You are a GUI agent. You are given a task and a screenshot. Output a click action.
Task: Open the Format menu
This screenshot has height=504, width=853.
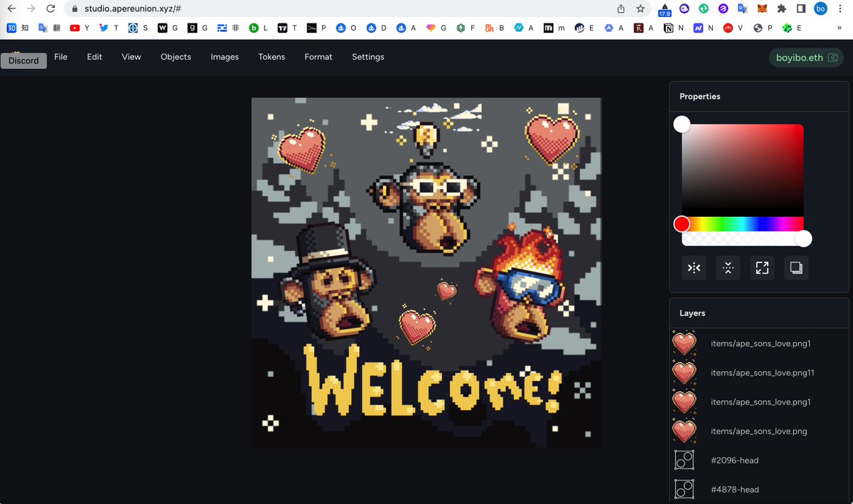point(318,57)
